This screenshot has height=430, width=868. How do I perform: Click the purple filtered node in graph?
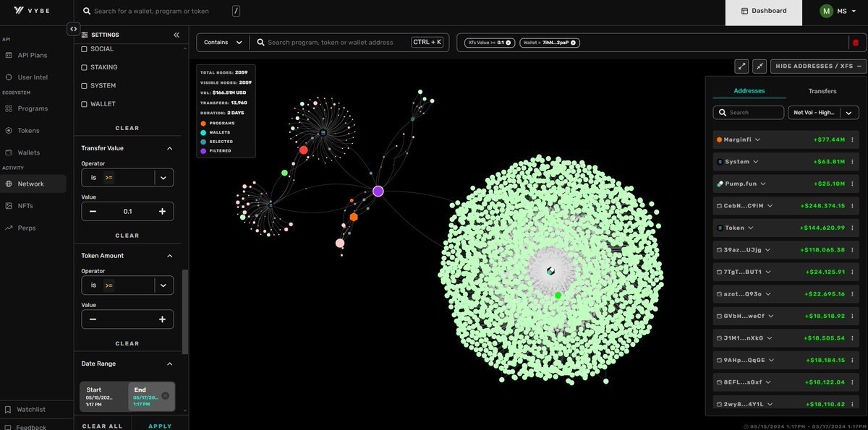(378, 191)
